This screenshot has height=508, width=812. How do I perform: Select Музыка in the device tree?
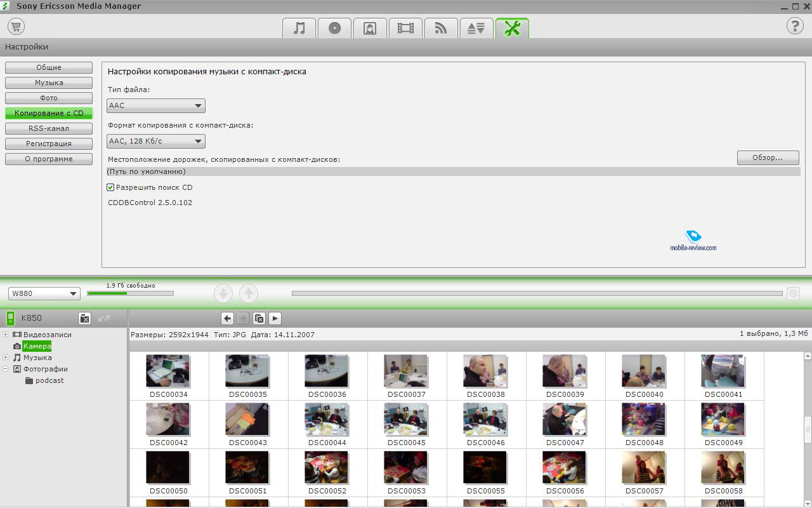pyautogui.click(x=37, y=358)
